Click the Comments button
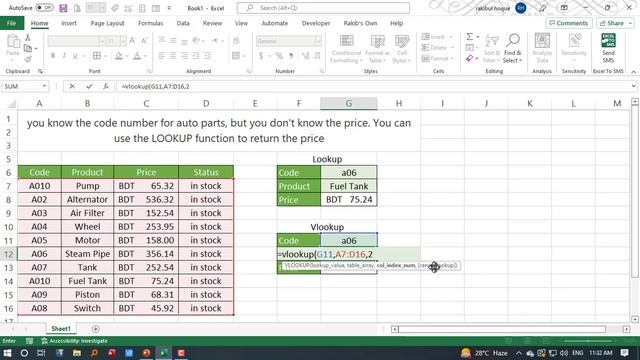Screen dimensions: 640x360 point(569,23)
